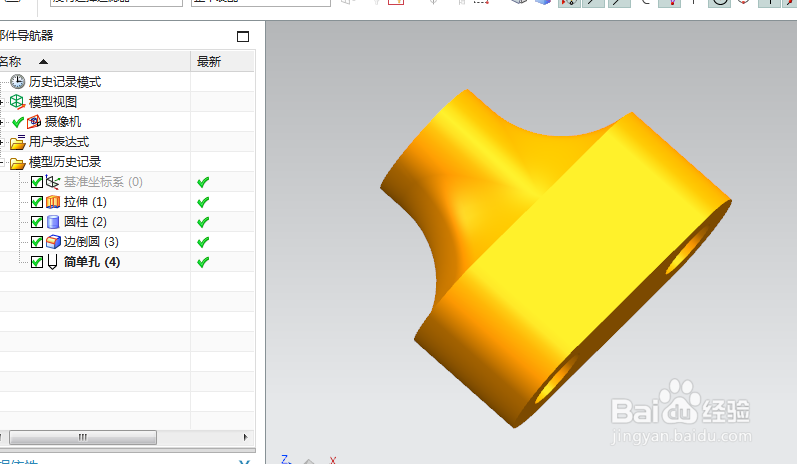This screenshot has height=464, width=797.
Task: Click the navigator scrollbar right arrow
Action: [x=246, y=437]
